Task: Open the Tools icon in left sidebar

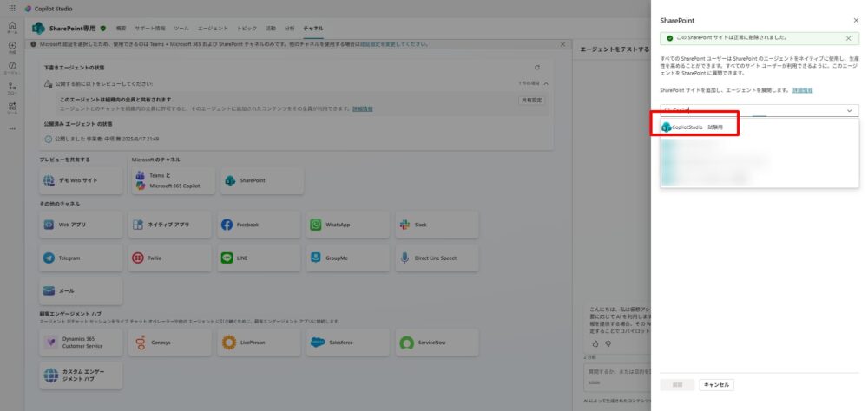Action: click(12, 108)
